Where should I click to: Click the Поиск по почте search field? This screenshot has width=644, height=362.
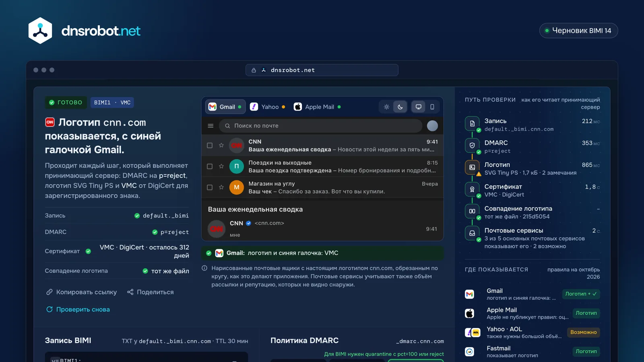pyautogui.click(x=320, y=126)
